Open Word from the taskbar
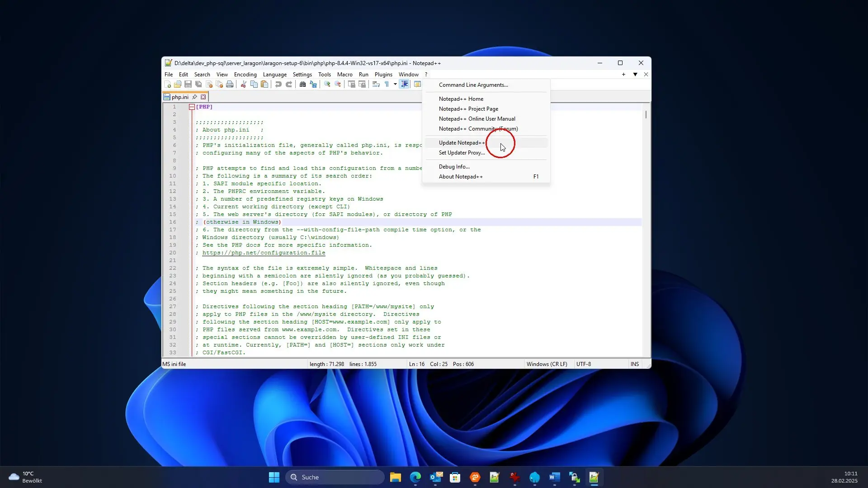Image resolution: width=868 pixels, height=488 pixels. coord(554,477)
